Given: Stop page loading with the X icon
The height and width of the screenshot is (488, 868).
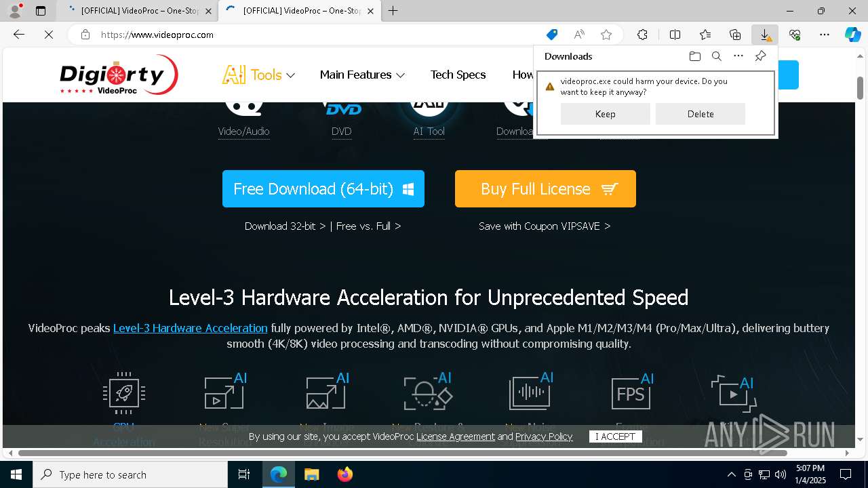Looking at the screenshot, I should pyautogui.click(x=49, y=35).
